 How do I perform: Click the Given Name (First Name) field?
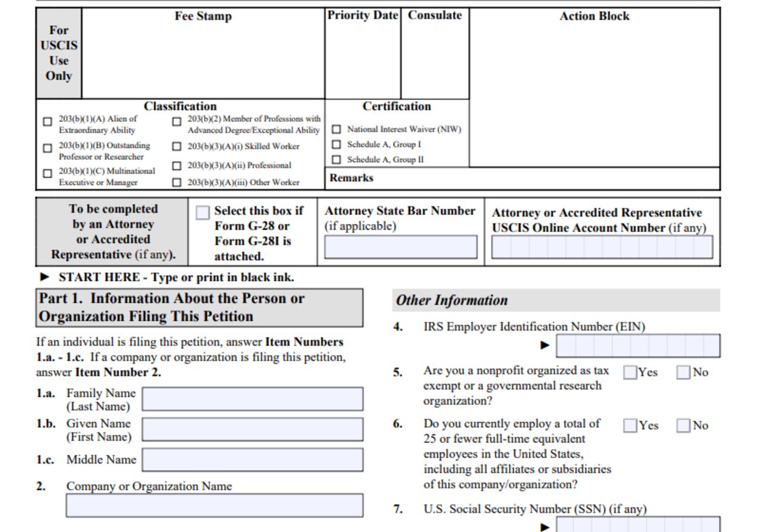coord(253,429)
